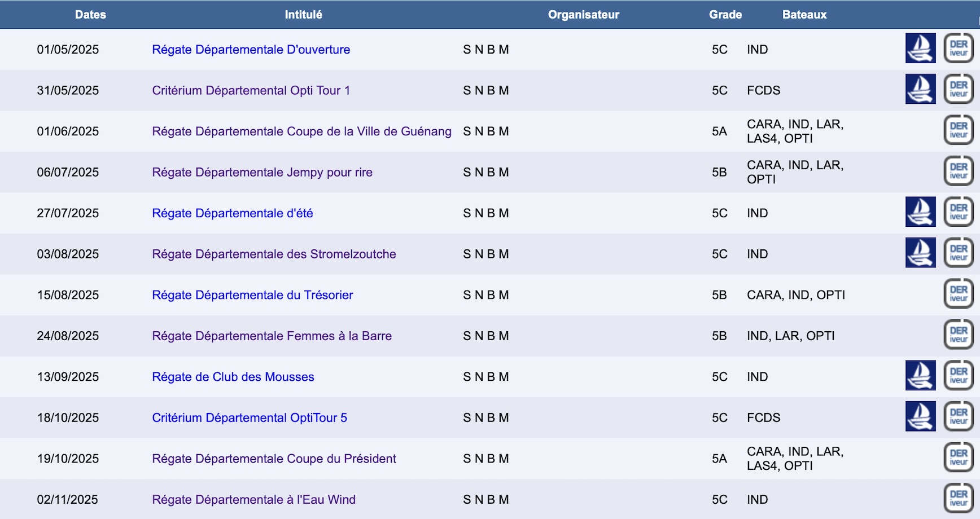Click S N B M organizer in D'ouverture row
This screenshot has width=980, height=519.
click(486, 50)
